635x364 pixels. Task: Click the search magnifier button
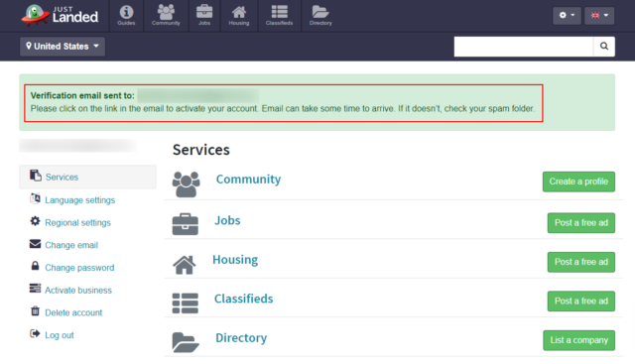click(x=604, y=47)
